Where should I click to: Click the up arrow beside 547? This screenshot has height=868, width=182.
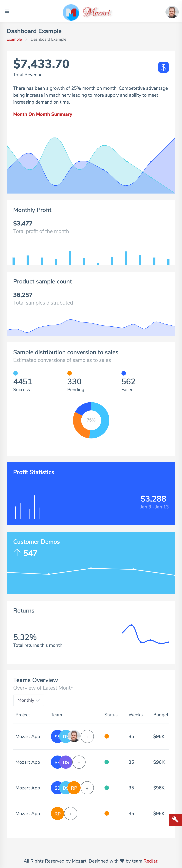point(17,553)
